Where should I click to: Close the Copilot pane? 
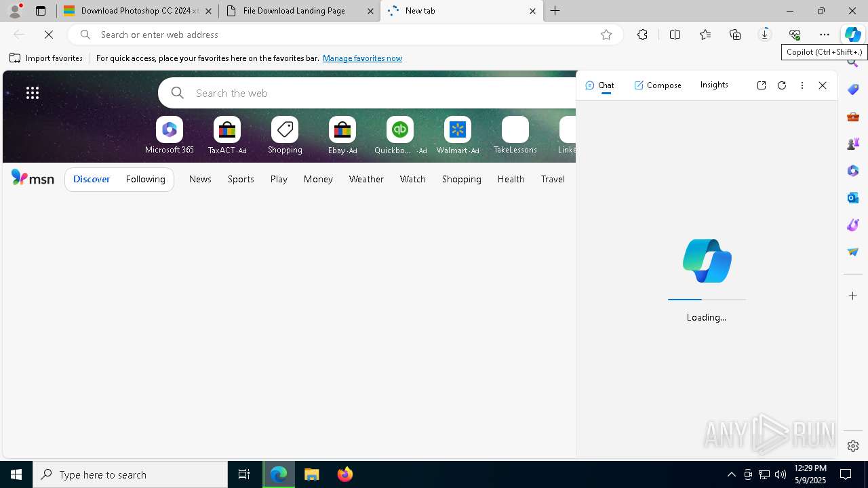click(x=823, y=85)
